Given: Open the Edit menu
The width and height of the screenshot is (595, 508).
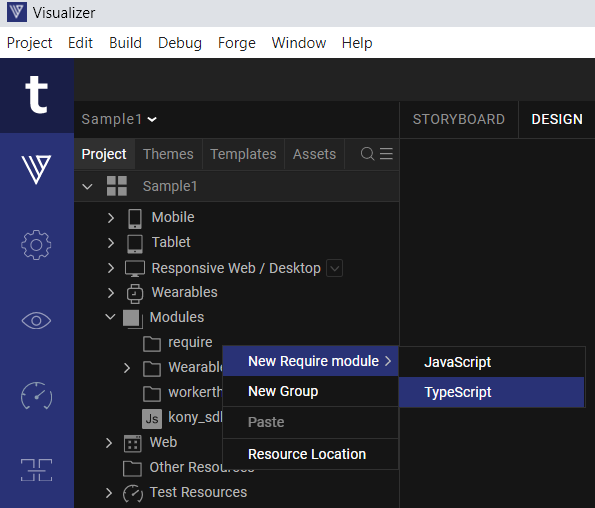Looking at the screenshot, I should 80,42.
